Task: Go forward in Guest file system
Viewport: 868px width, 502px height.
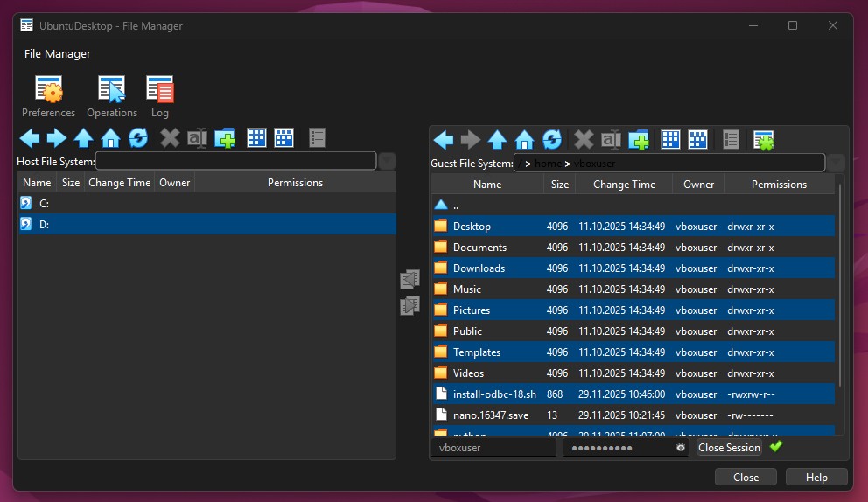Action: (x=471, y=140)
